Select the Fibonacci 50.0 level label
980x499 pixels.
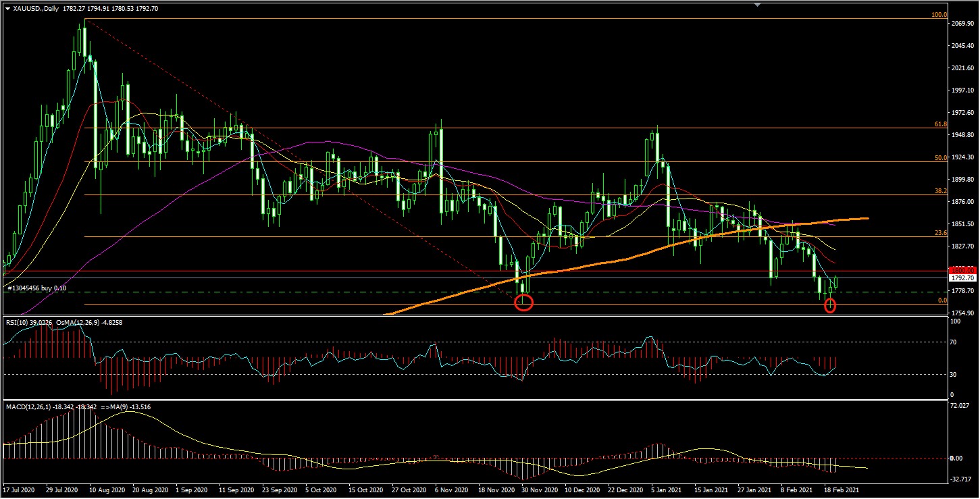coord(940,157)
